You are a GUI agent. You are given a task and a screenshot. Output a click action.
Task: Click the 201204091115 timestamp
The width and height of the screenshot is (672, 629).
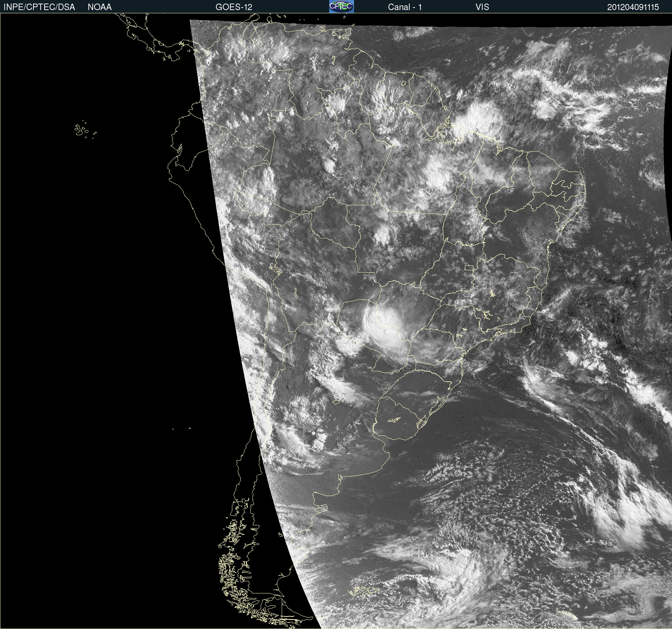tap(633, 7)
